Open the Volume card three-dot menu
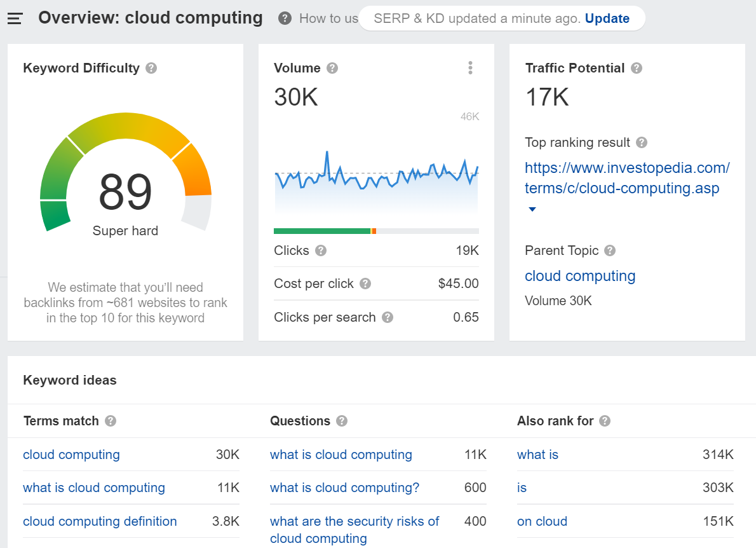Screen dimensions: 756x548 [x=470, y=68]
